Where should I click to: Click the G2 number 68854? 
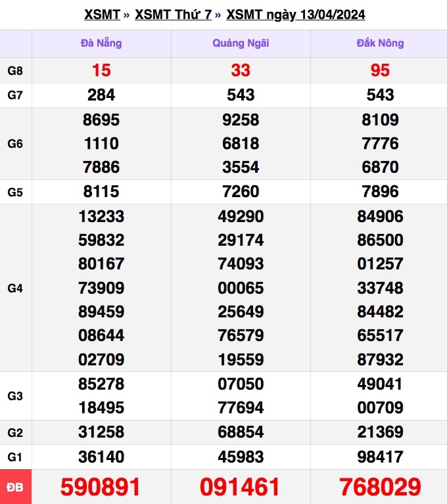tap(241, 432)
